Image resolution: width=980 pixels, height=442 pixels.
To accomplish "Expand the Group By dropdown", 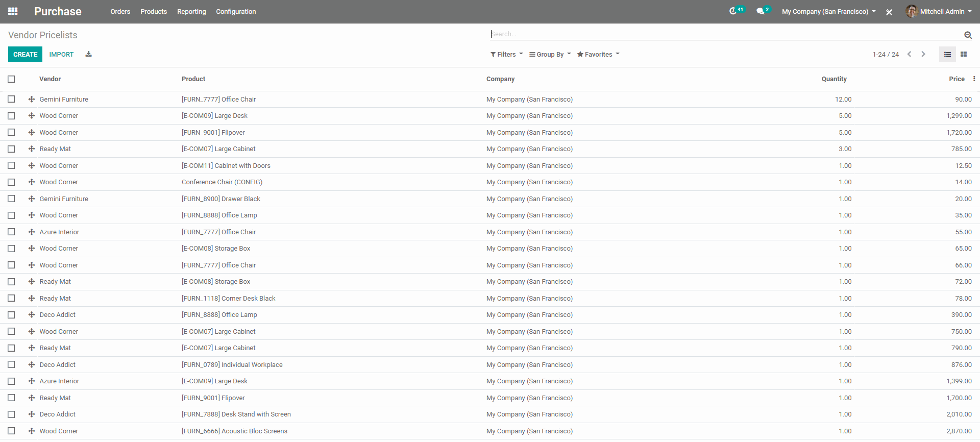I will coord(550,54).
